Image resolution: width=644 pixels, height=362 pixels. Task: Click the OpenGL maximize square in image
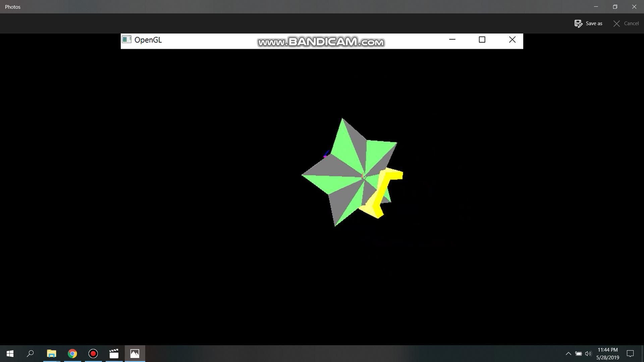click(x=482, y=40)
